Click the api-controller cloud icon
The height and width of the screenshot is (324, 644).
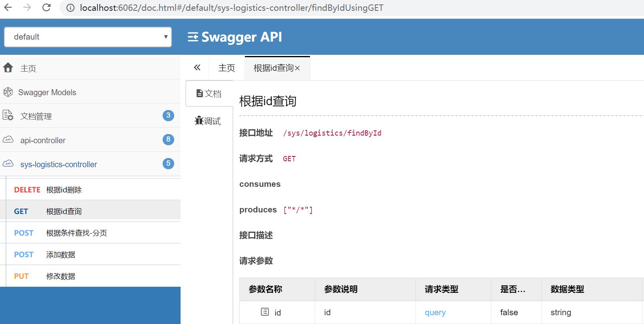click(x=8, y=140)
